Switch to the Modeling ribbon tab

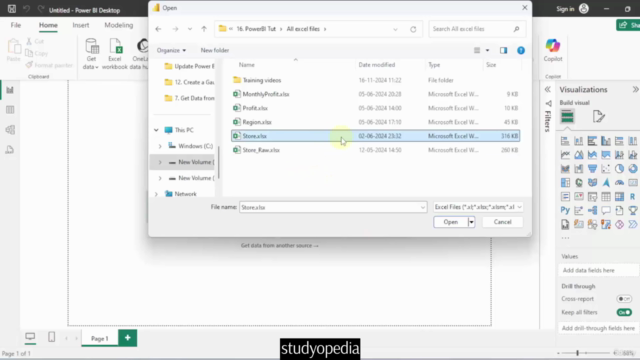[119, 25]
